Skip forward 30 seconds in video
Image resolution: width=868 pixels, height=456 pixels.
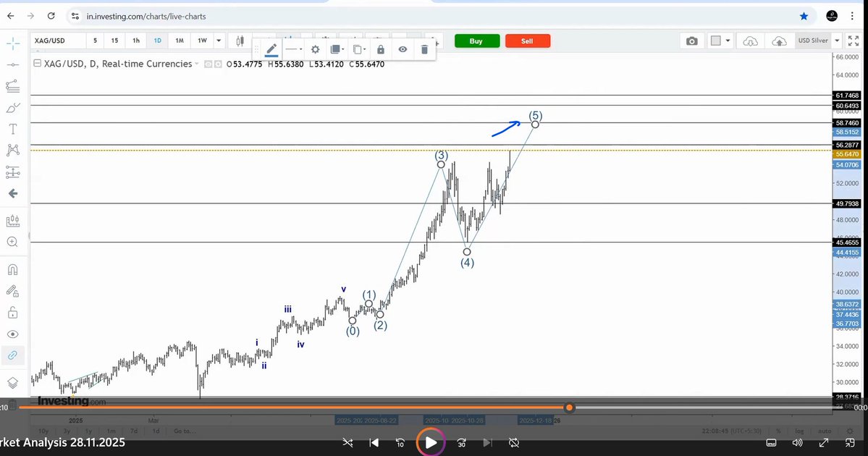(461, 442)
